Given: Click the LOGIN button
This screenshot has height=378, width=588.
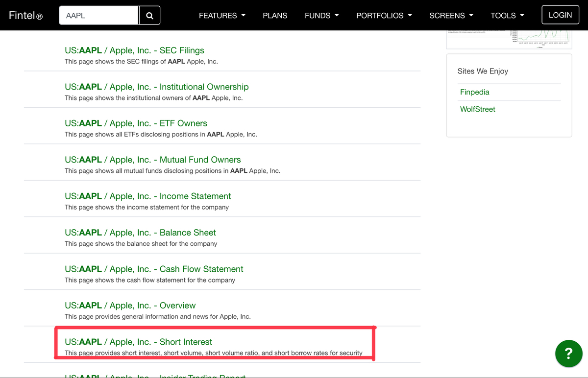Looking at the screenshot, I should (561, 15).
